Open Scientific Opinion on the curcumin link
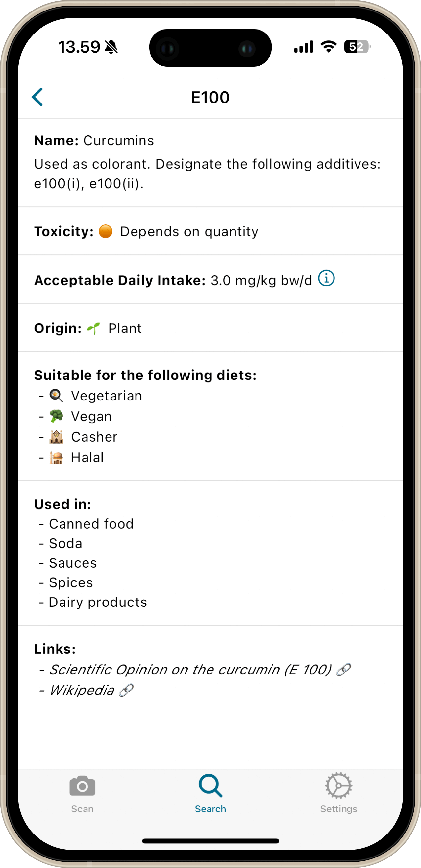The height and width of the screenshot is (868, 421). 190,670
